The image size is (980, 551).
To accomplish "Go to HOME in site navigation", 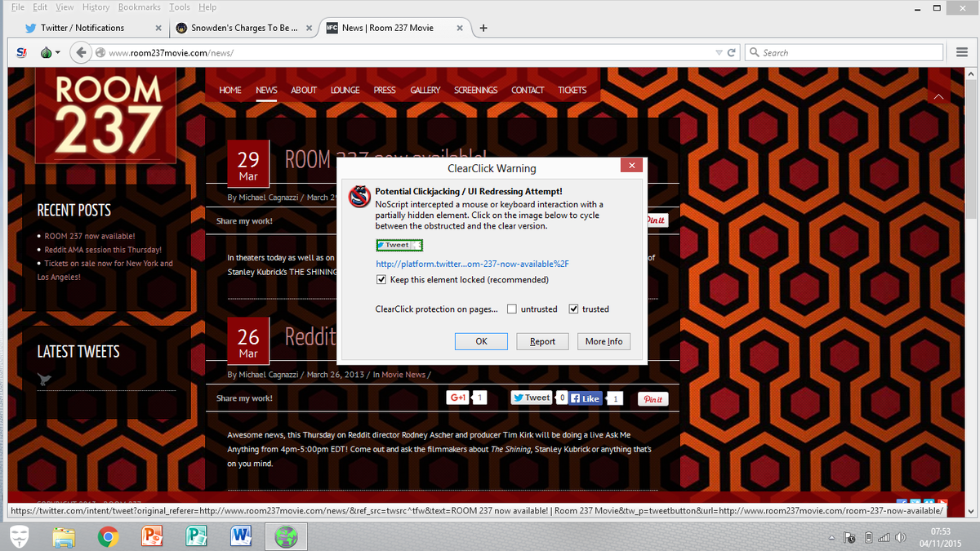I will [x=230, y=90].
